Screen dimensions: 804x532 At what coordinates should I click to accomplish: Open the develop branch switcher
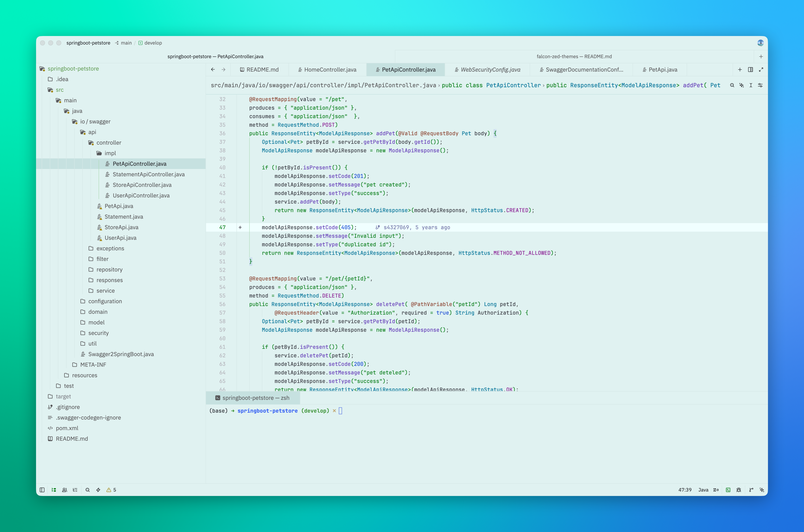coord(150,43)
